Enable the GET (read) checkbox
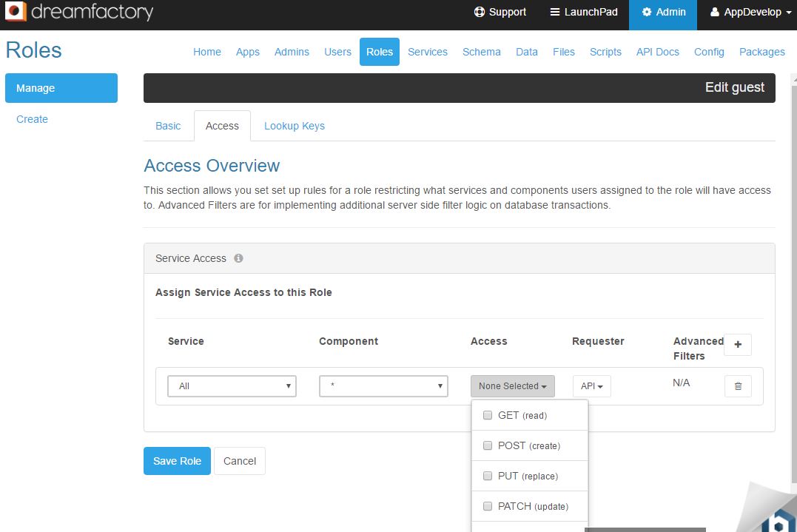This screenshot has width=797, height=532. [488, 415]
